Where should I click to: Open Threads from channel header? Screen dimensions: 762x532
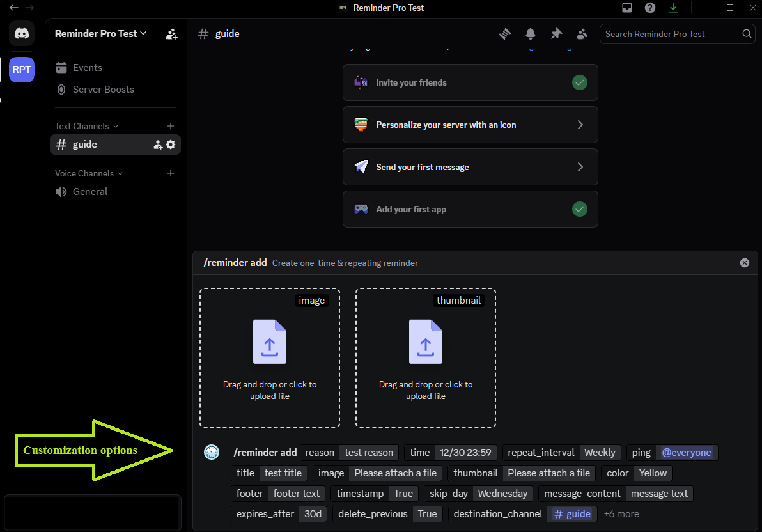(505, 34)
